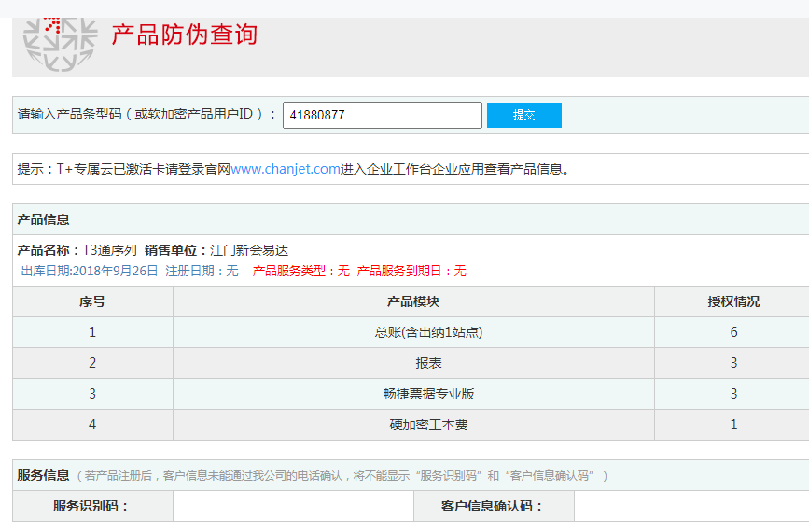This screenshot has height=532, width=809.
Task: Select row number 1 cell
Action: point(92,332)
